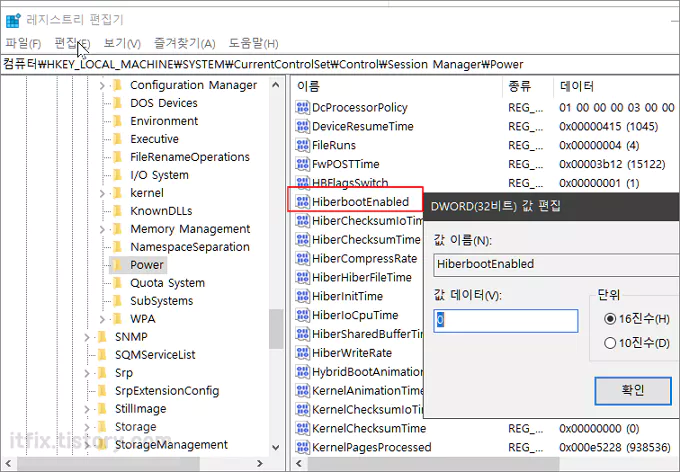Screen dimensions: 680x472
Task: Expand the kernel tree node
Action: coord(102,193)
